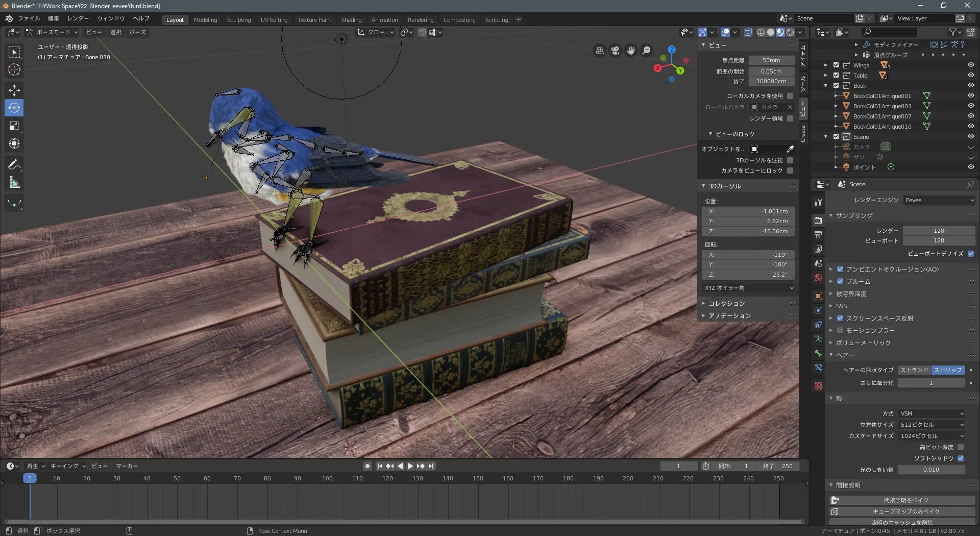Viewport: 980px width, 536px height.
Task: Jump to the timeline end frame
Action: point(431,466)
